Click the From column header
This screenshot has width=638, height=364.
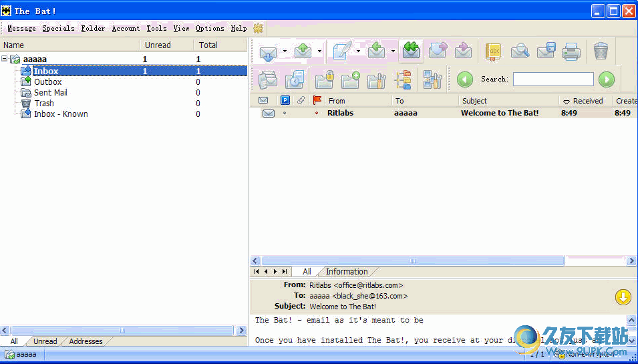pyautogui.click(x=358, y=101)
